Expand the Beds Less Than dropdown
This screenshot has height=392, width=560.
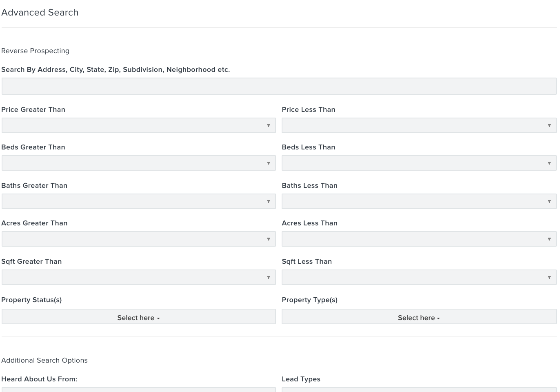point(419,163)
